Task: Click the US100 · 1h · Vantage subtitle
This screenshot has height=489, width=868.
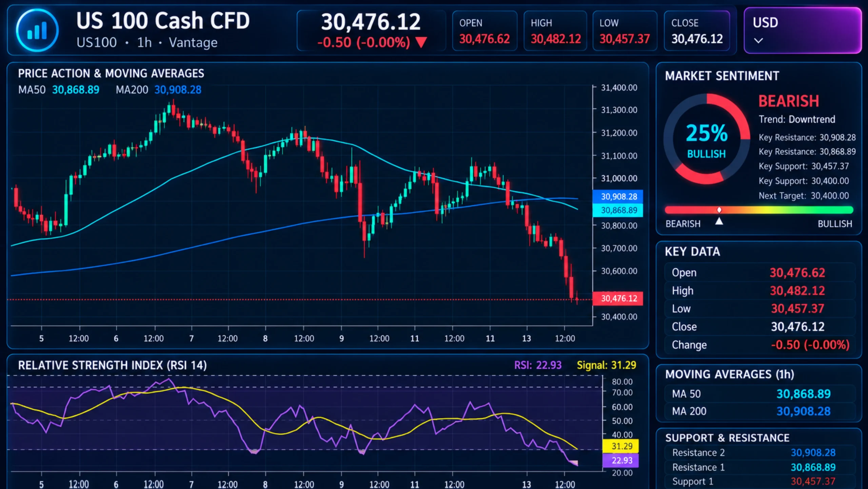Action: click(x=147, y=43)
